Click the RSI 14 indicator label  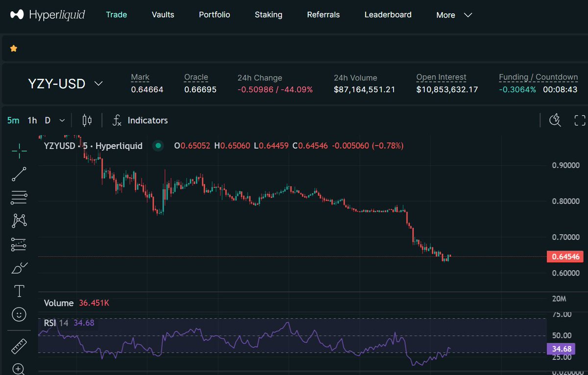(56, 323)
